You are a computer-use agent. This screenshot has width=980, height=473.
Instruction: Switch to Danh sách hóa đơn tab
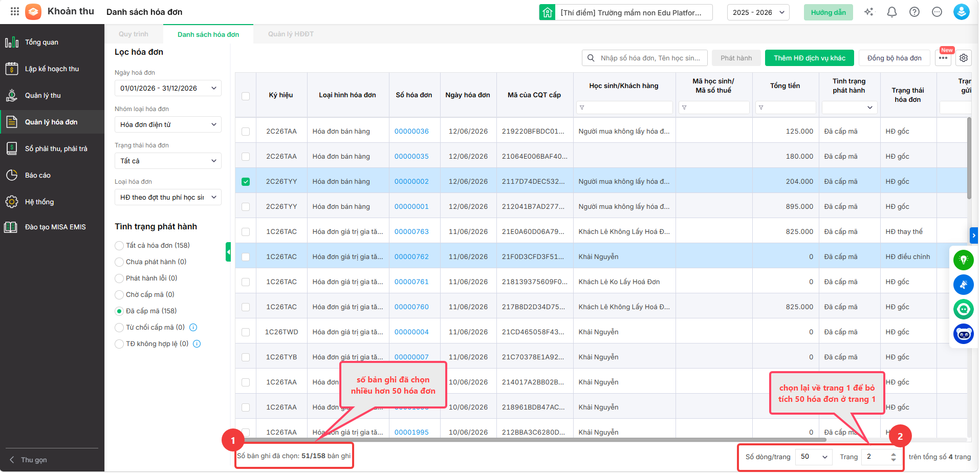[208, 35]
